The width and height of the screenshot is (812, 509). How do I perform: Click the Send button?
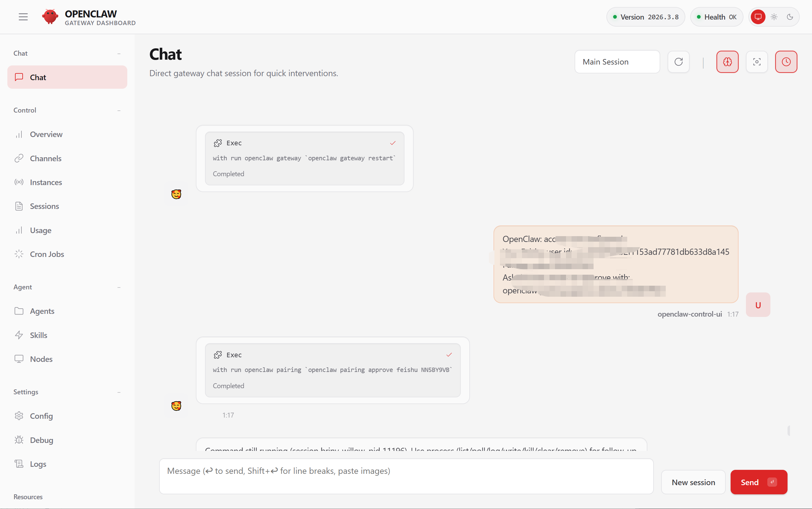point(758,482)
